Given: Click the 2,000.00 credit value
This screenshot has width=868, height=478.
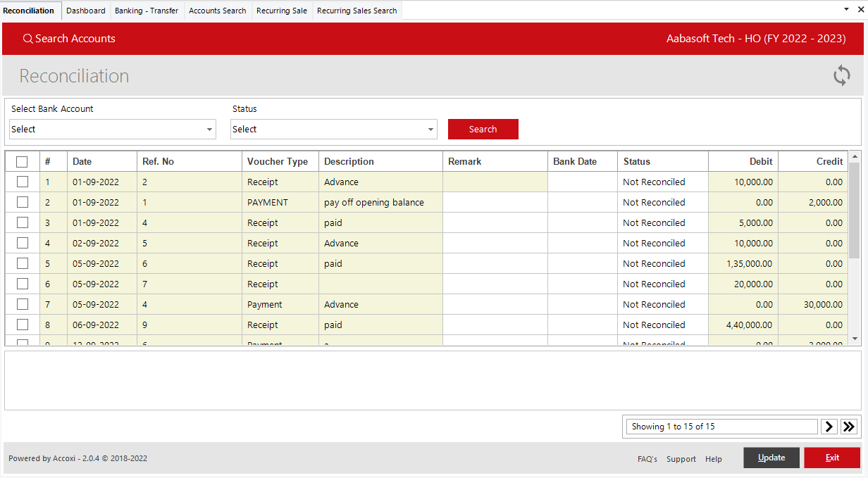Looking at the screenshot, I should tap(825, 202).
